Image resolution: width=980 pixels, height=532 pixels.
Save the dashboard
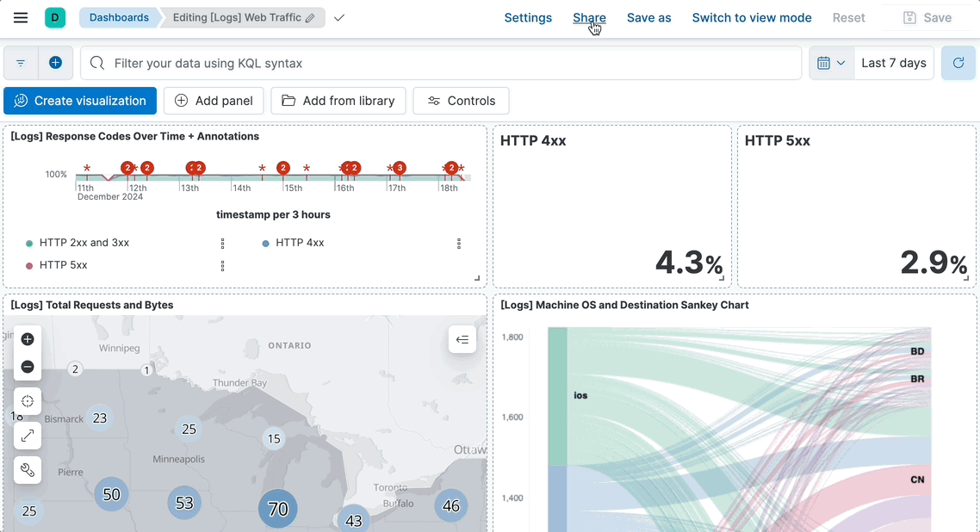point(927,18)
